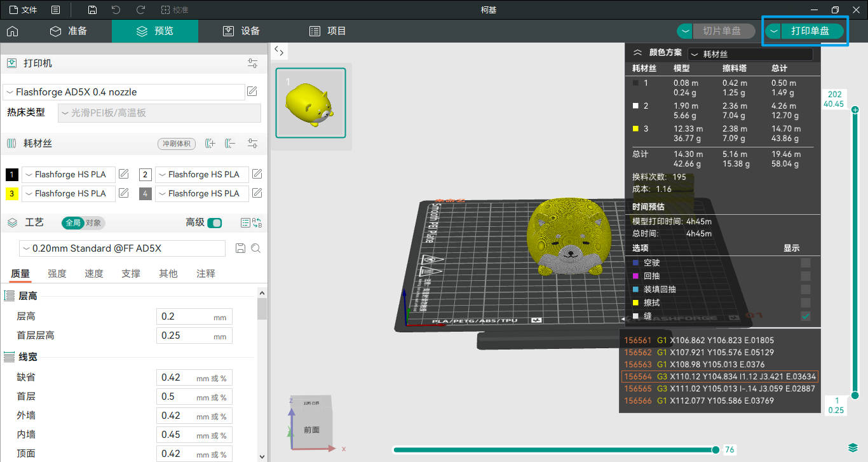Open filament 3 Flashforge HS PLA dropdown
This screenshot has width=868, height=462.
(69, 194)
